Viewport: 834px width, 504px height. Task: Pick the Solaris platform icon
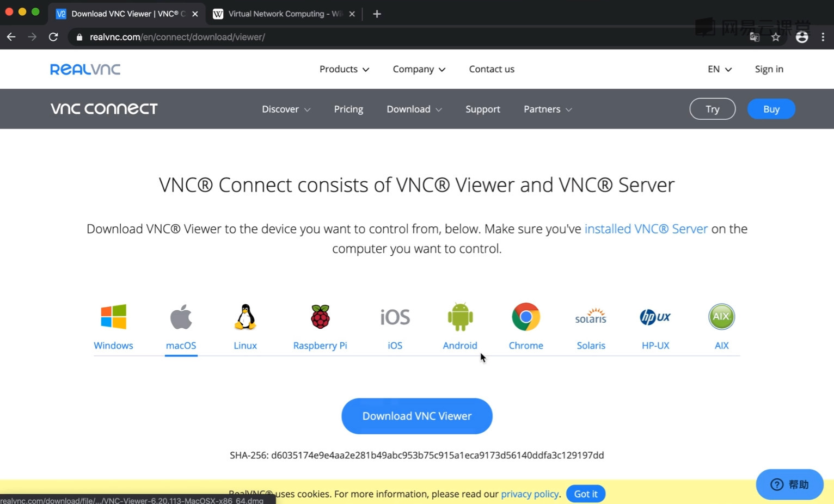[591, 317]
